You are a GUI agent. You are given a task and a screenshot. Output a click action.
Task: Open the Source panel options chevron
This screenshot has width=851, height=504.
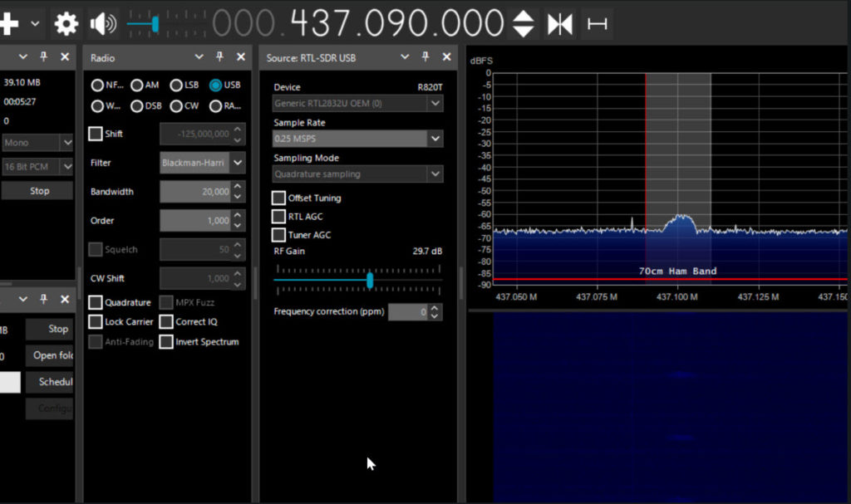coord(405,57)
